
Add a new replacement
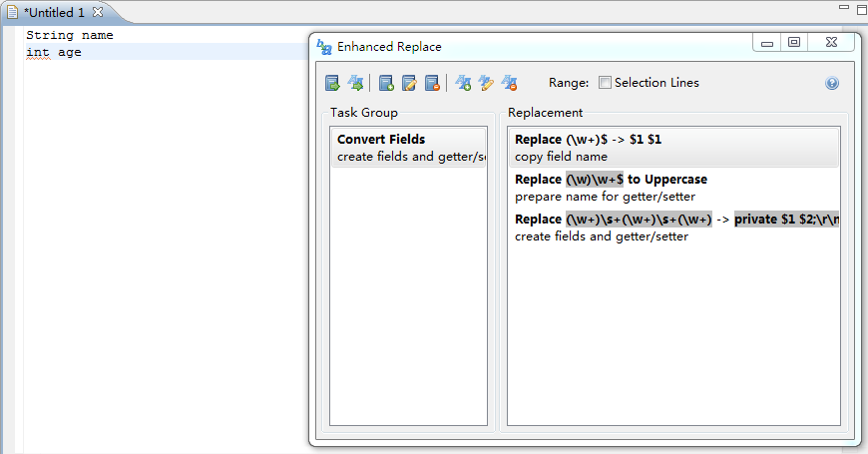[463, 83]
